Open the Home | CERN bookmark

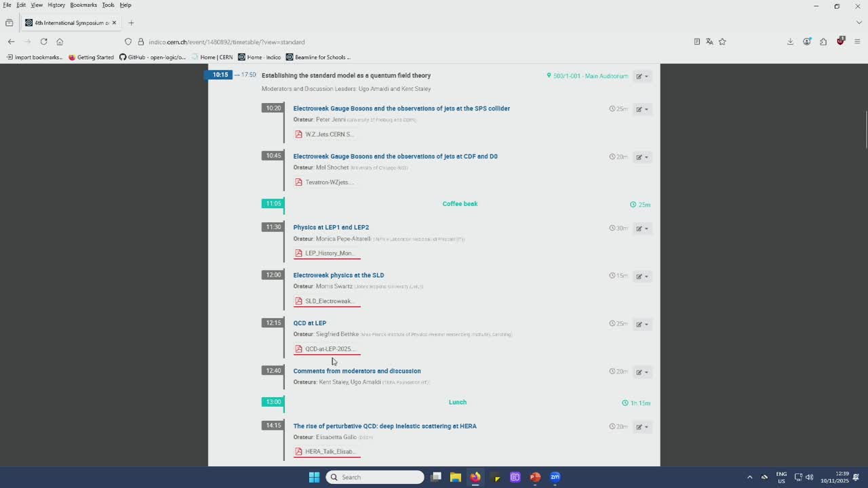212,57
